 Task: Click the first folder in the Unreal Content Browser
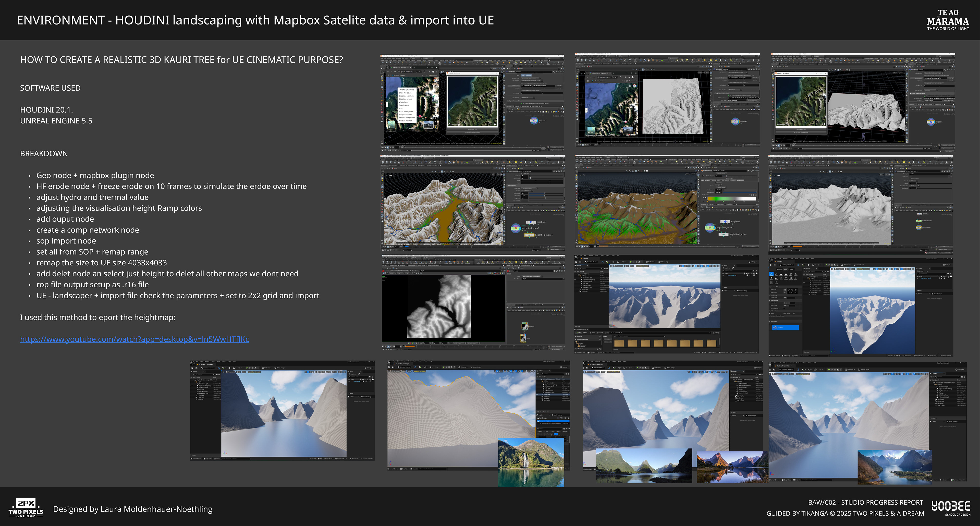coord(619,343)
